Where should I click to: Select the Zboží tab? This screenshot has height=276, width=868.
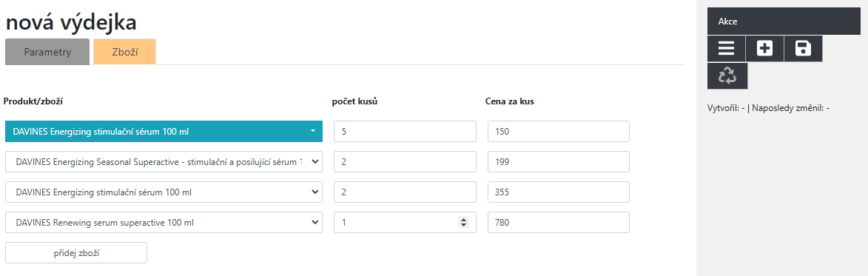pos(124,52)
